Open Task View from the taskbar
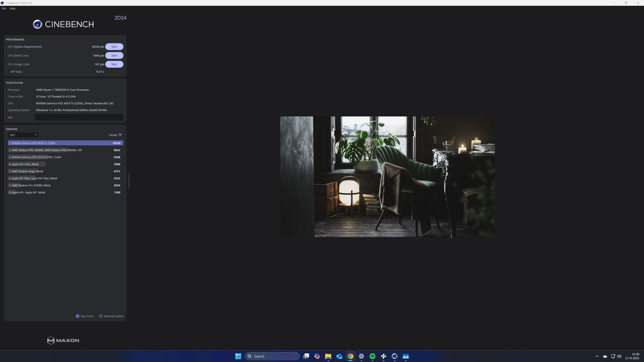Viewport: 644px width, 362px height. coord(306,356)
